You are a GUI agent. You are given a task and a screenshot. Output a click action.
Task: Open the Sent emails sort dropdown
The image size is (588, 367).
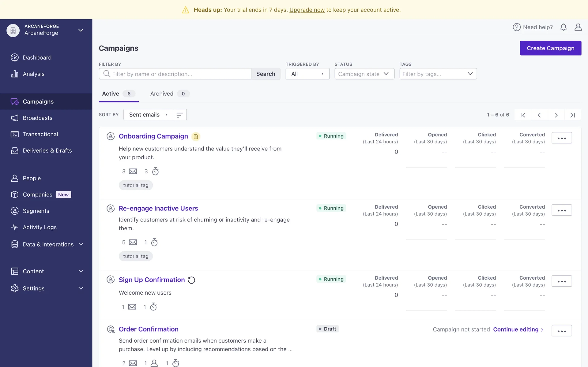coord(148,115)
